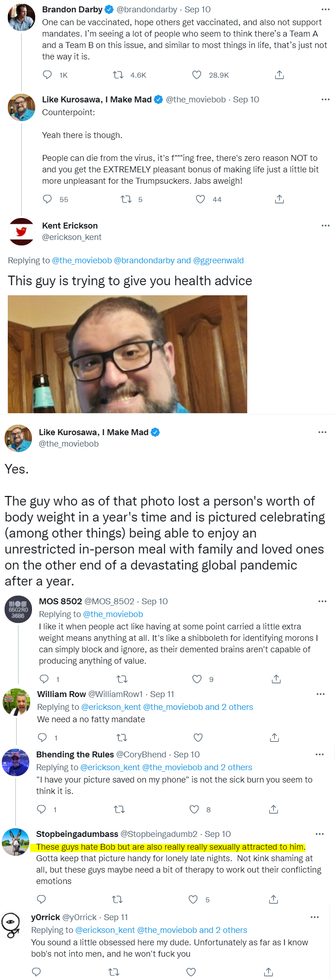
Task: Reply to Brandon Darby's tweet
Action: (x=47, y=75)
